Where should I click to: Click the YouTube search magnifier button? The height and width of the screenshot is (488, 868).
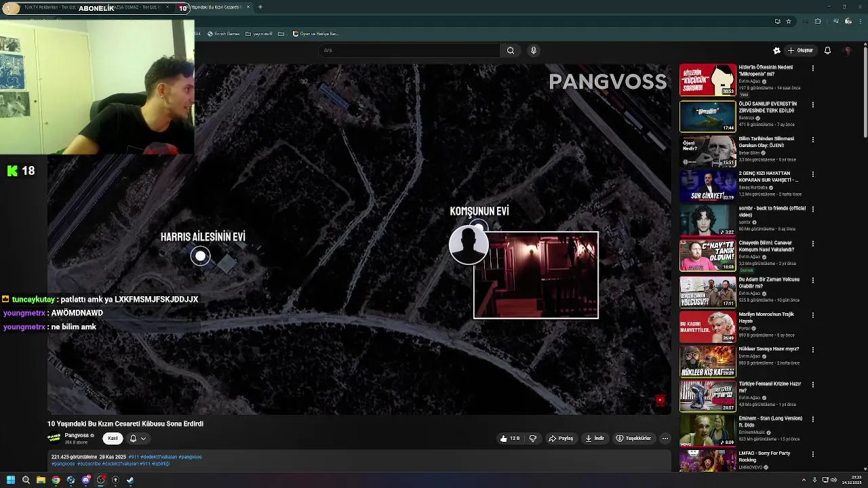click(x=511, y=50)
